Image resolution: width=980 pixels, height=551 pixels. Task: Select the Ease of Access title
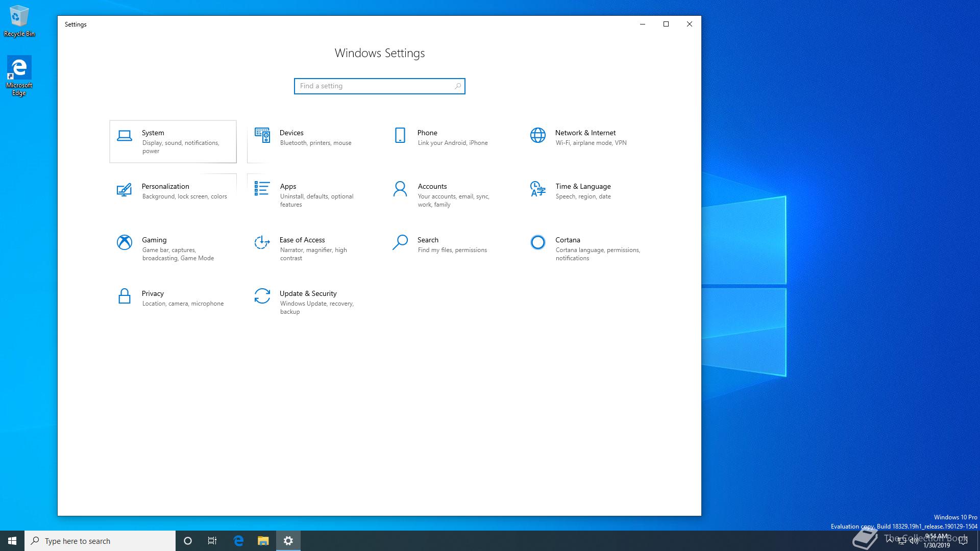coord(302,240)
